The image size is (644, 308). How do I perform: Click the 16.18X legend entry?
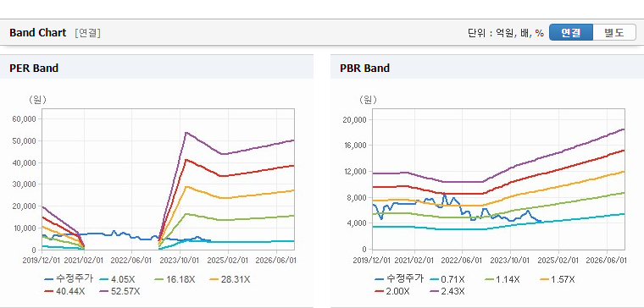[175, 279]
